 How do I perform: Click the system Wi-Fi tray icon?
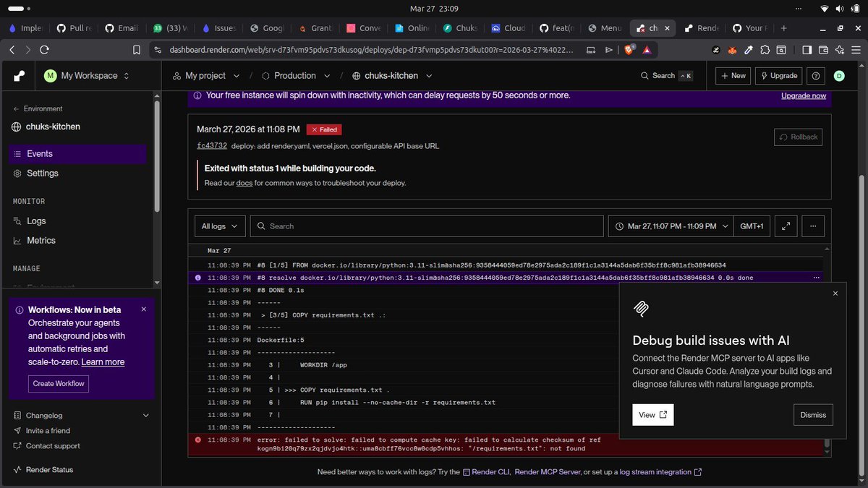pyautogui.click(x=823, y=8)
